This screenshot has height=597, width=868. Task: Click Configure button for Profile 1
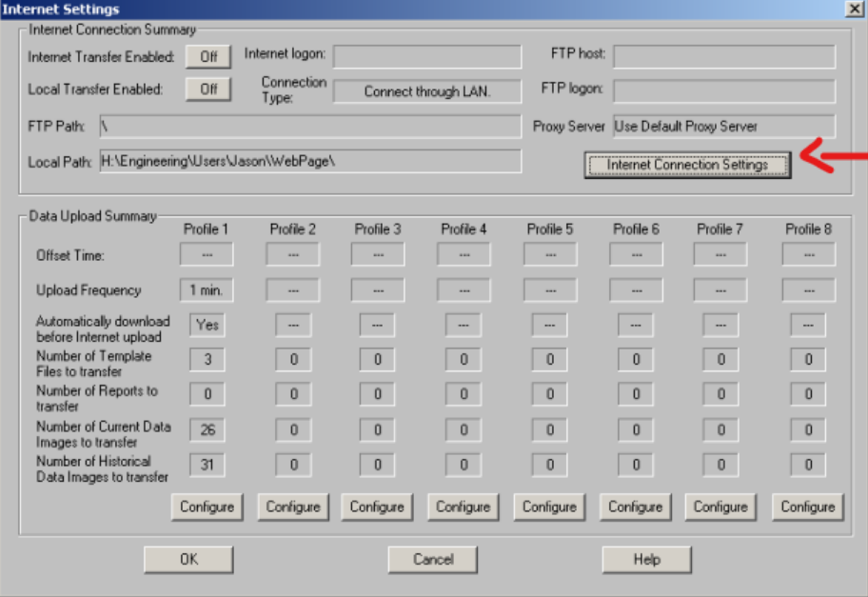click(207, 507)
